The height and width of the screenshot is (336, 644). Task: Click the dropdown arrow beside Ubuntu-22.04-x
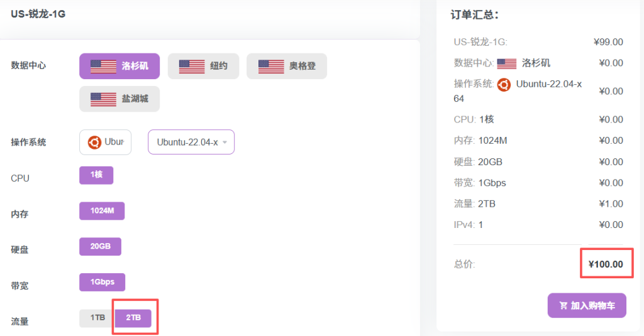(225, 143)
